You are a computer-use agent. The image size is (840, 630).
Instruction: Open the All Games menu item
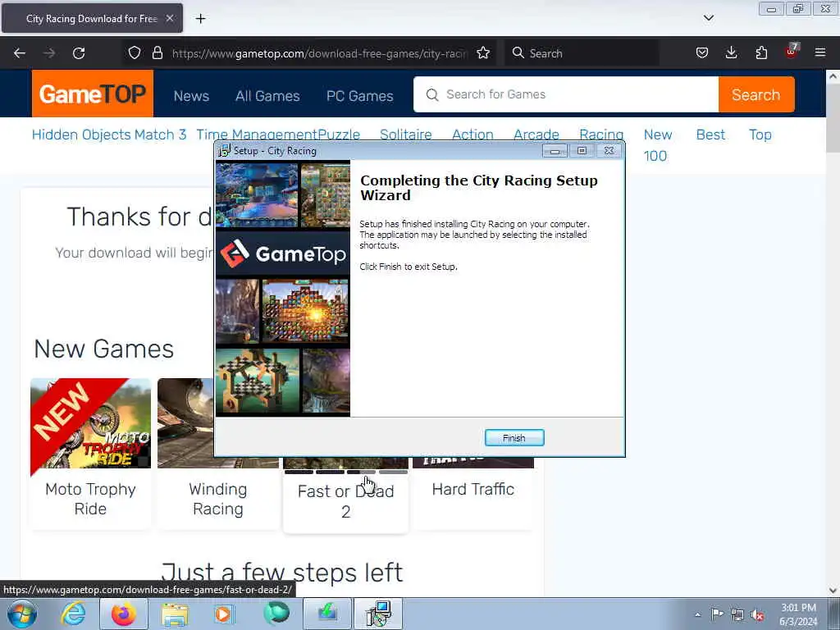[267, 96]
